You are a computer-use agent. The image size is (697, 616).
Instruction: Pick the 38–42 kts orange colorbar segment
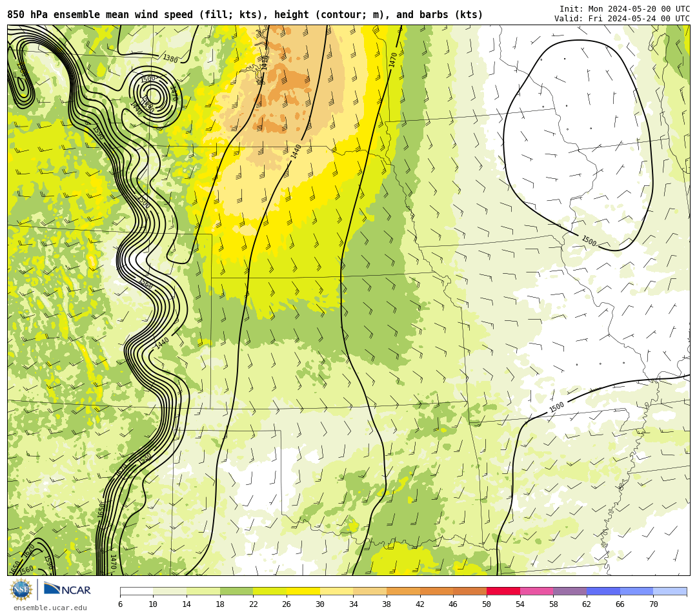pyautogui.click(x=403, y=591)
